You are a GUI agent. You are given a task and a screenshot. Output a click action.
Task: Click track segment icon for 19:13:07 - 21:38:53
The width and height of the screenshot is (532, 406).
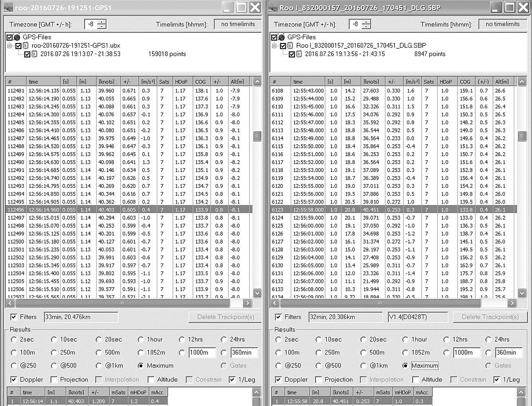34,54
